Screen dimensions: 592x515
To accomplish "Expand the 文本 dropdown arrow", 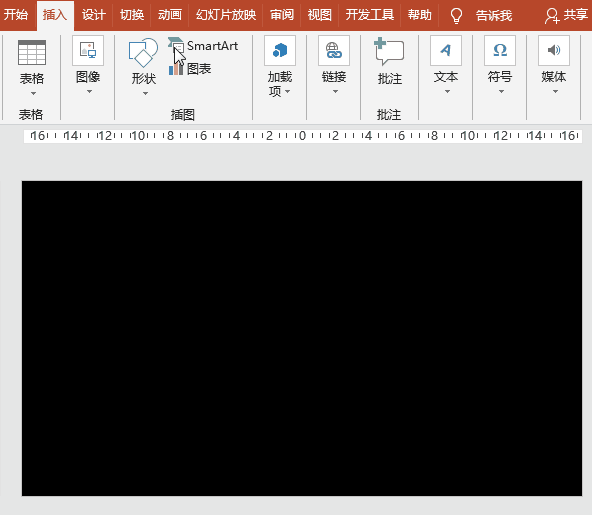I will tap(447, 91).
